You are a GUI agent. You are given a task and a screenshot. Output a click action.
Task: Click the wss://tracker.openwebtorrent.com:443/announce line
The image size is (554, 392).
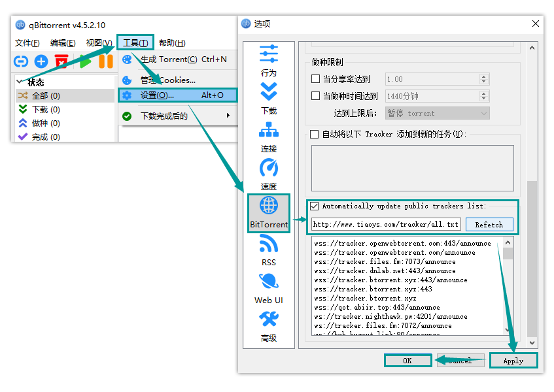(402, 243)
